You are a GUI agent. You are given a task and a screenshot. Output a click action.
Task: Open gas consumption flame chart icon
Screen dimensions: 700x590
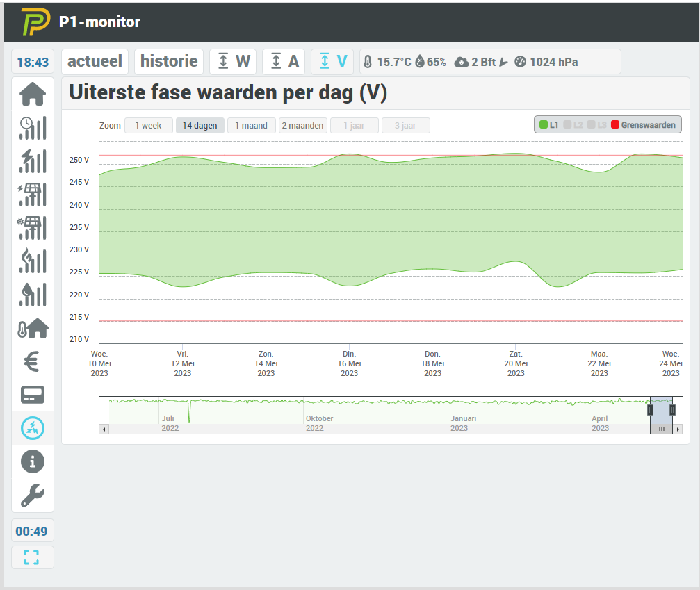(x=33, y=261)
